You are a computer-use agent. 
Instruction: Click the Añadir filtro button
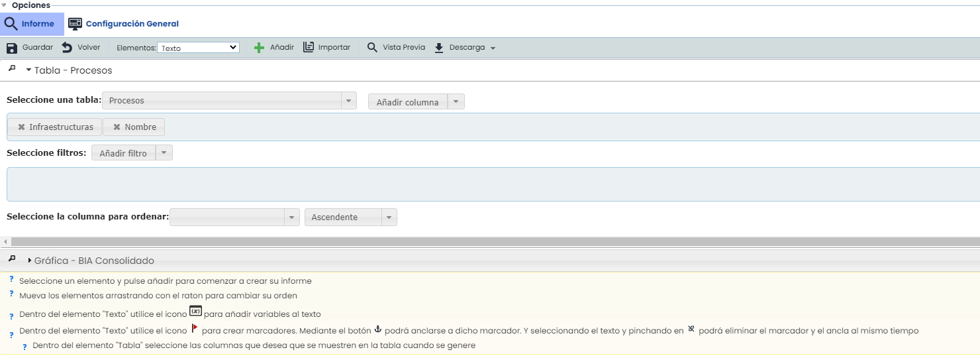pyautogui.click(x=123, y=153)
